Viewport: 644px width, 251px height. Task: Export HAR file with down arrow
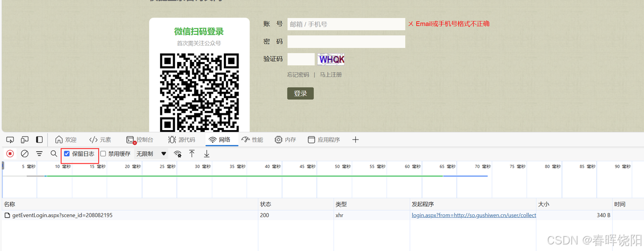[x=206, y=154]
